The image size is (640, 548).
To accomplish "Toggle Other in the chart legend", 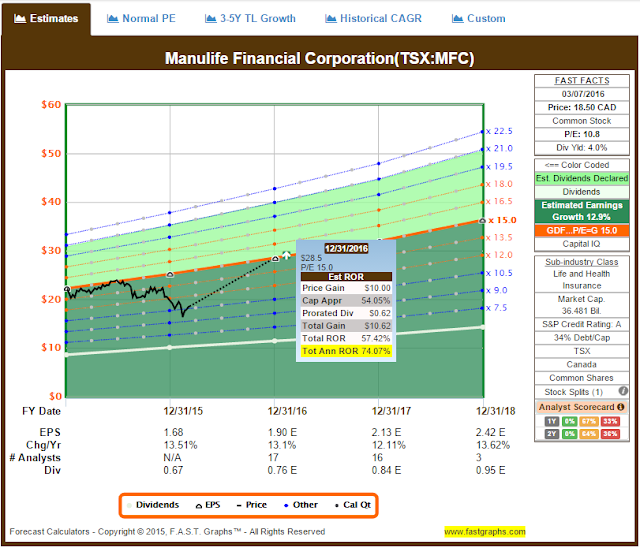I will point(300,505).
